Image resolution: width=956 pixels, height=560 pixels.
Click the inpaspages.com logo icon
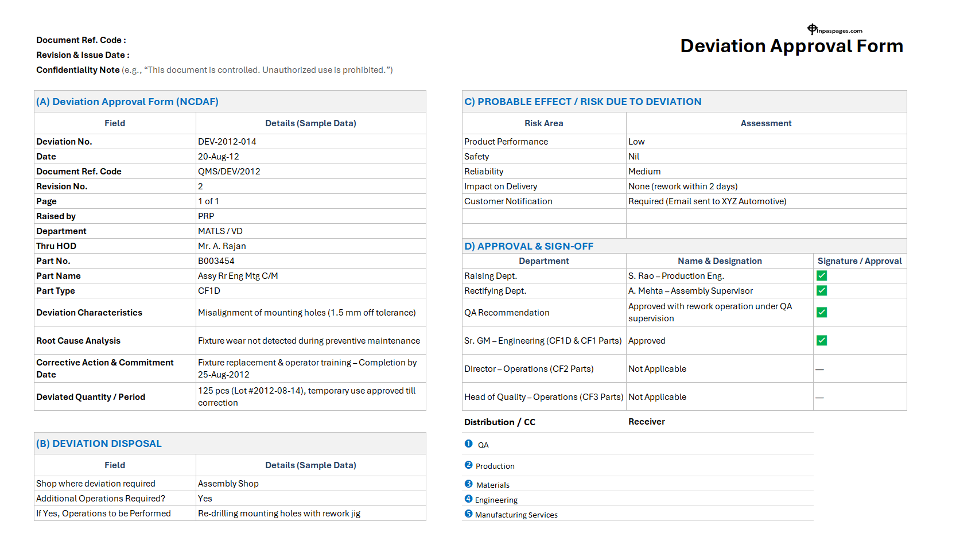coord(811,28)
